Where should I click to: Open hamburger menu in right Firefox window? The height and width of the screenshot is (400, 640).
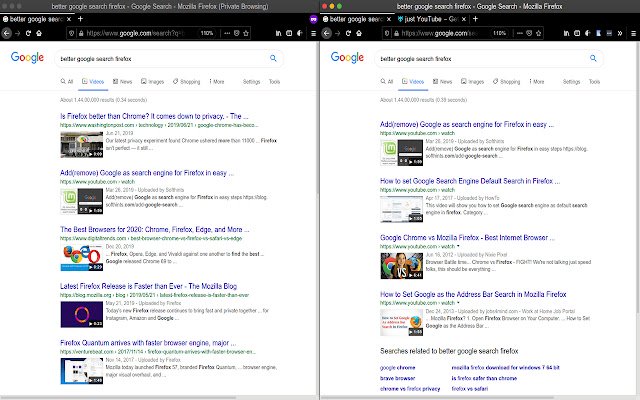click(633, 33)
